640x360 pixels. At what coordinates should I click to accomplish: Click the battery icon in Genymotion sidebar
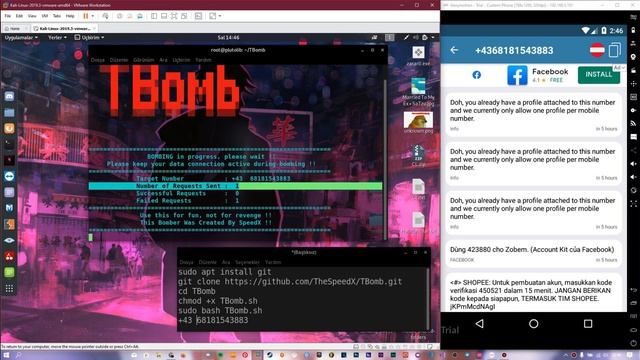(x=633, y=30)
